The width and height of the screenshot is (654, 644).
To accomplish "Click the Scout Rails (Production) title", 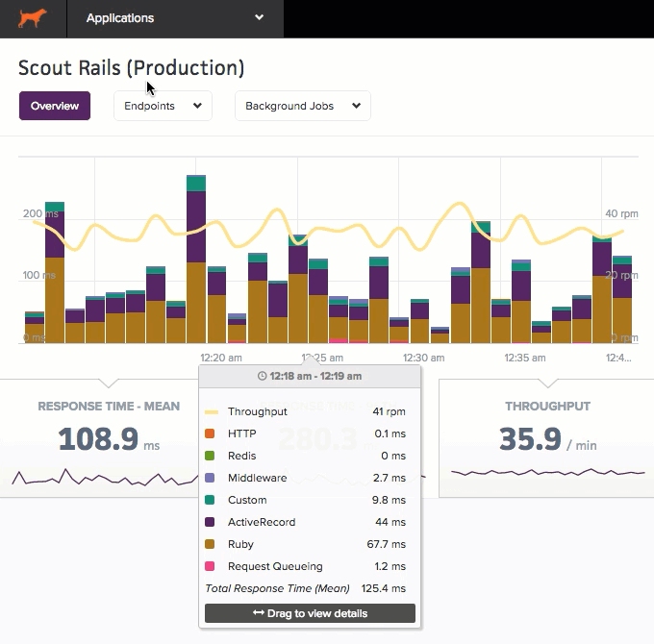I will coord(132,68).
